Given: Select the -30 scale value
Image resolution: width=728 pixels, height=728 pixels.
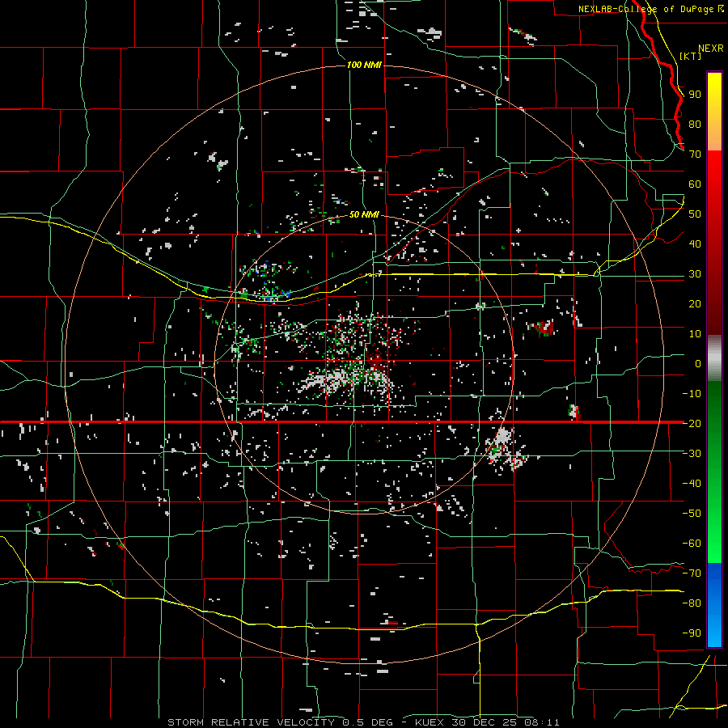Looking at the screenshot, I should tap(692, 454).
